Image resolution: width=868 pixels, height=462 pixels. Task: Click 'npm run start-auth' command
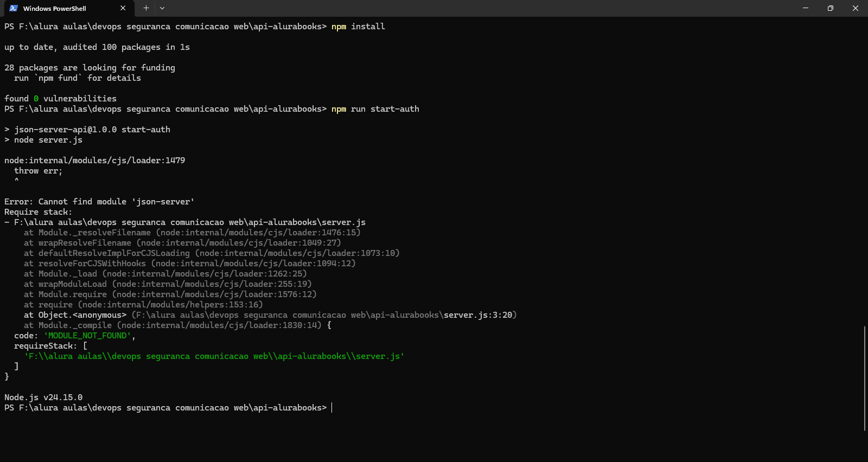click(375, 109)
